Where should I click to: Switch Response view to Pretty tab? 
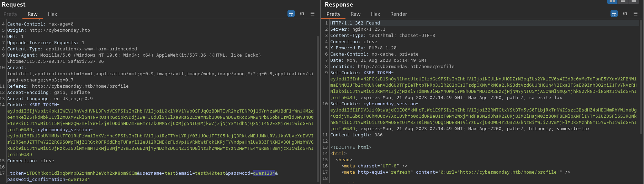(x=333, y=14)
